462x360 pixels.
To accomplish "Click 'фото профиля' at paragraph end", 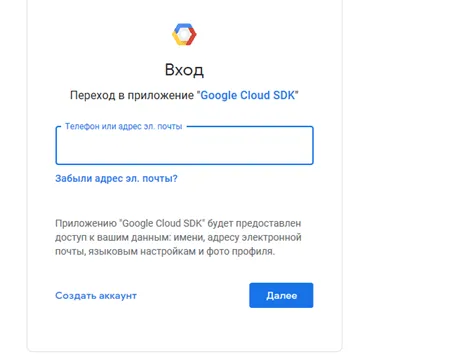I will [239, 252].
